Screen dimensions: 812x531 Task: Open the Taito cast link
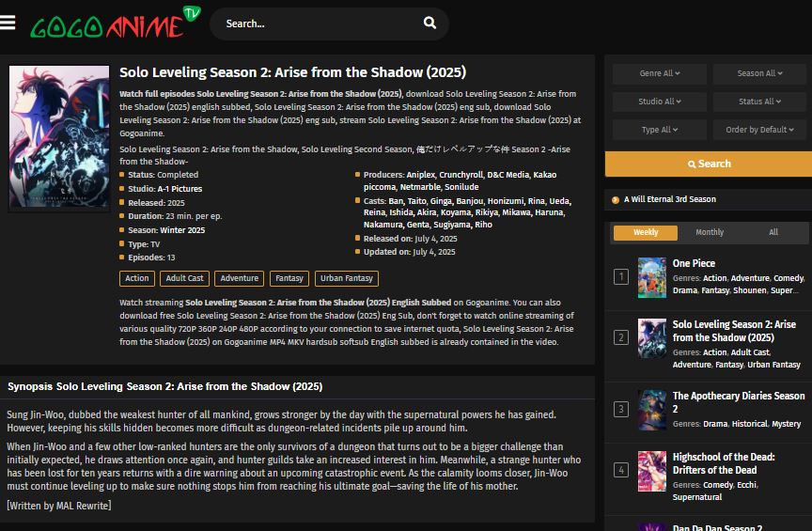pyautogui.click(x=416, y=201)
